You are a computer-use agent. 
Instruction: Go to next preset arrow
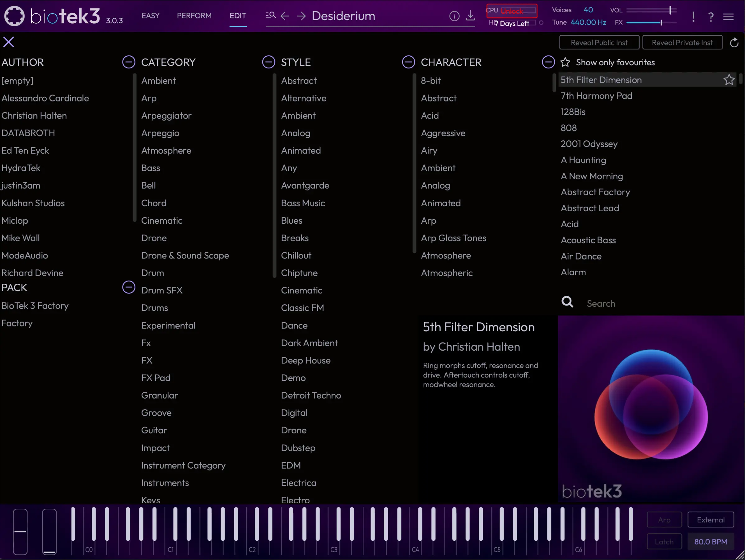301,16
